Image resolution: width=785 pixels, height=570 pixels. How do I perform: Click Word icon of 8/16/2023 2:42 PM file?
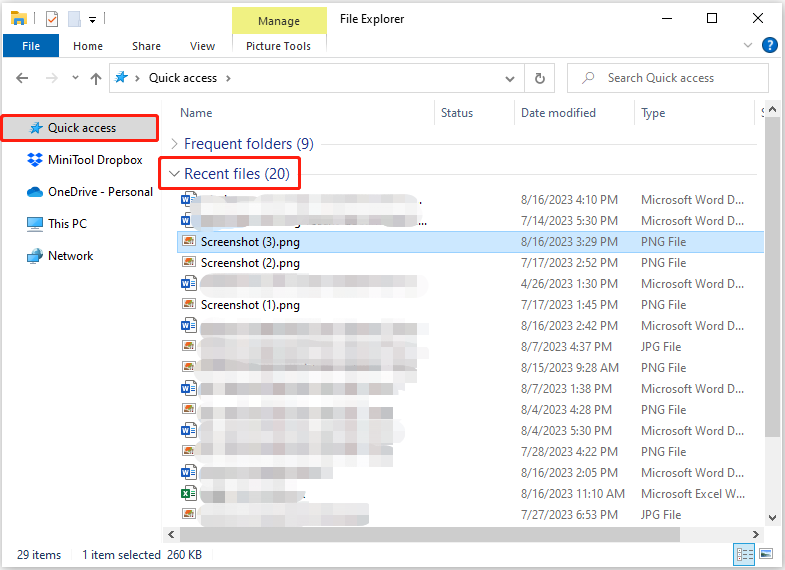[x=189, y=326]
